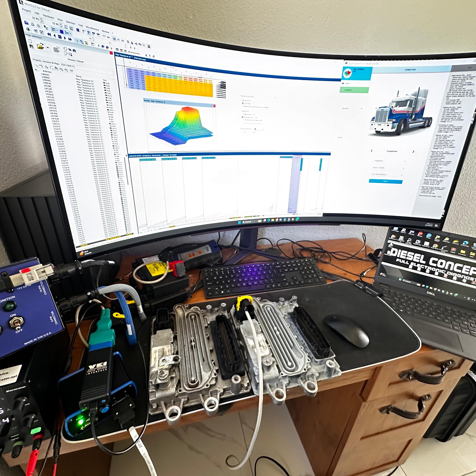This screenshot has height=476, width=476.
Task: Click the yellow open project folder icon
Action: click(x=40, y=46)
